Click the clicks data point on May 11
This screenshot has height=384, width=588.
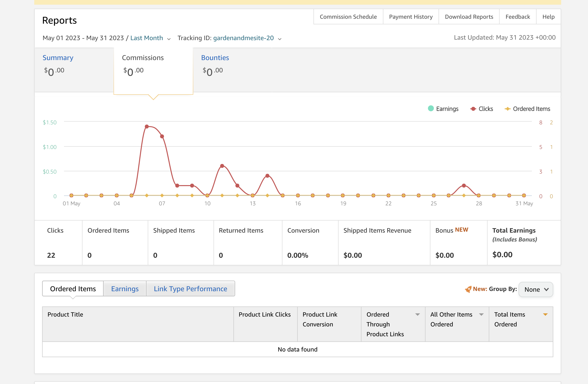click(222, 166)
